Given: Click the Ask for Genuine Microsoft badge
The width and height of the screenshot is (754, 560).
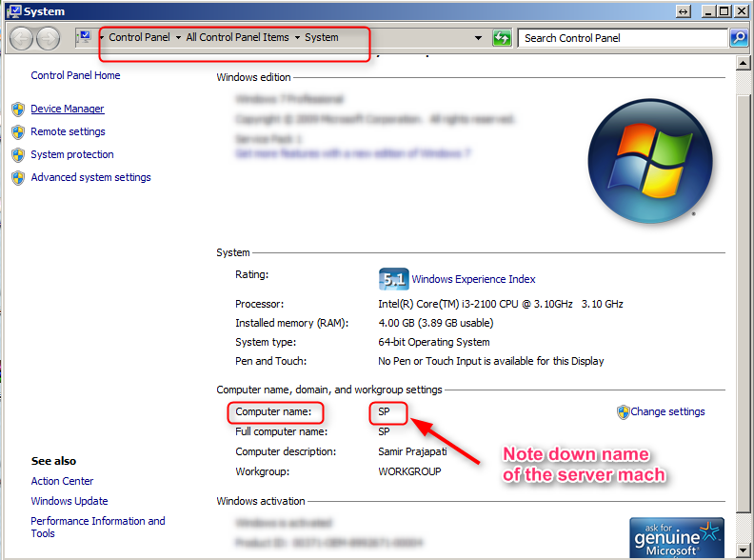Looking at the screenshot, I should [x=677, y=538].
